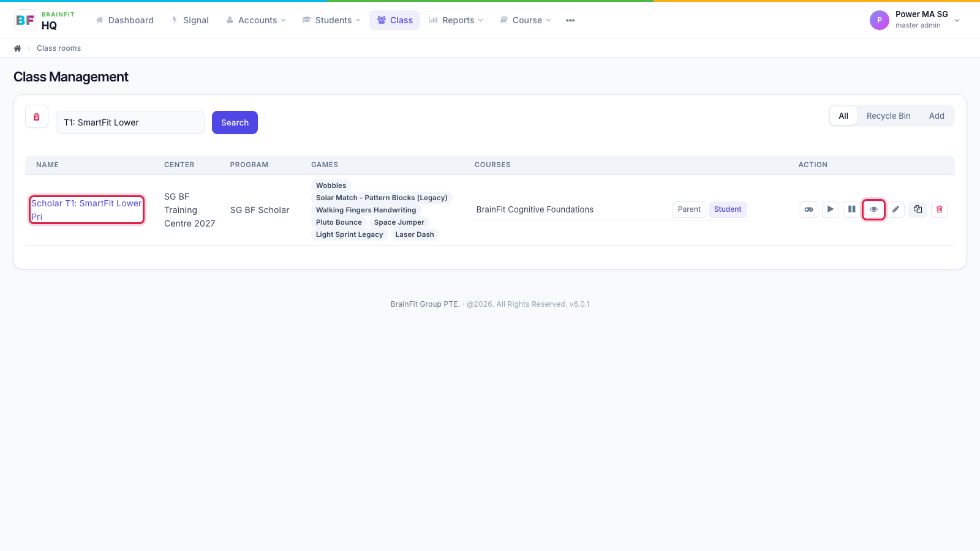Click the user avatar P
The height and width of the screenshot is (551, 980).
880,20
